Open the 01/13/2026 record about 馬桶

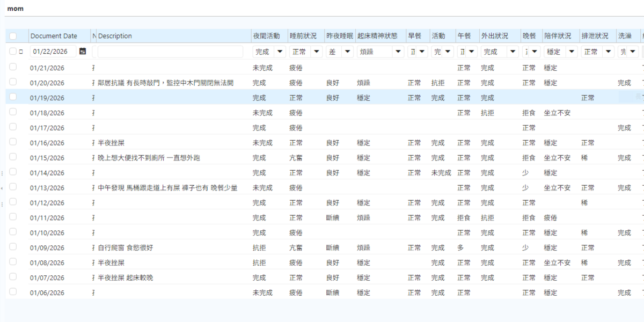tap(167, 188)
